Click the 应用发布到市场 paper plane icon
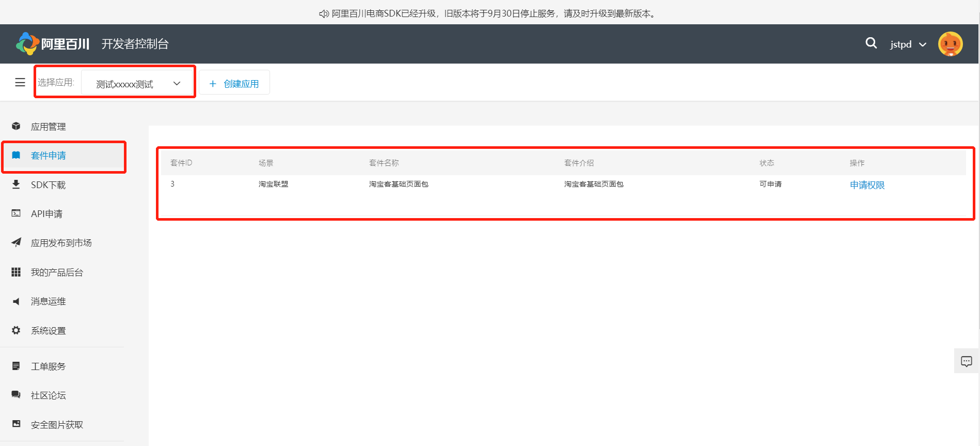Screen dimensions: 980x446 coord(16,242)
